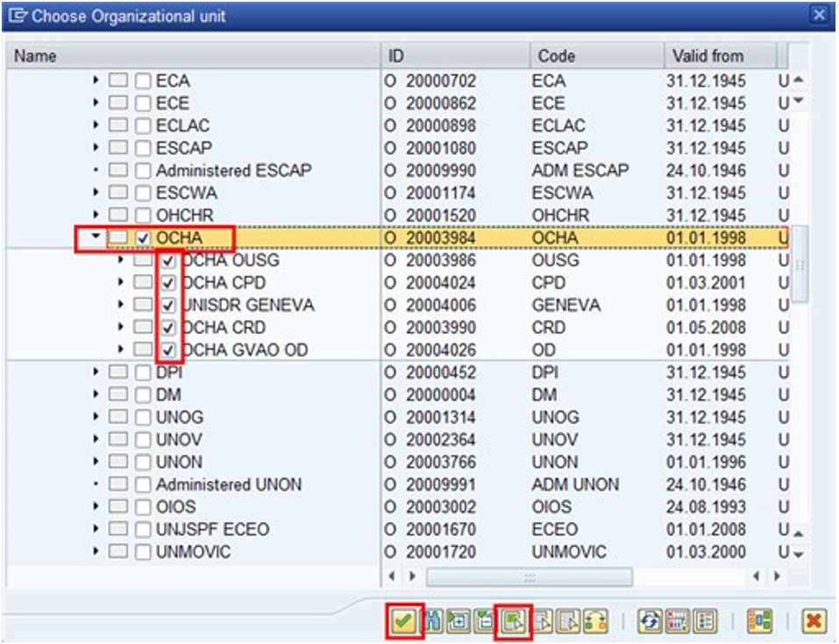The width and height of the screenshot is (839, 644).
Task: Uncheck the OCHA CPD checkbox
Action: [x=168, y=283]
